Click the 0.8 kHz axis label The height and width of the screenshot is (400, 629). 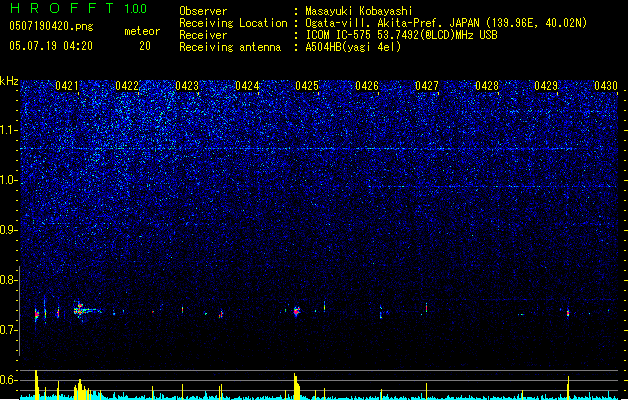click(x=8, y=280)
